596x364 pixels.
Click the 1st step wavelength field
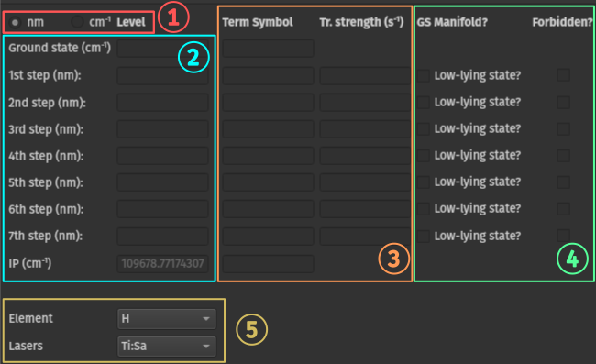pyautogui.click(x=162, y=75)
